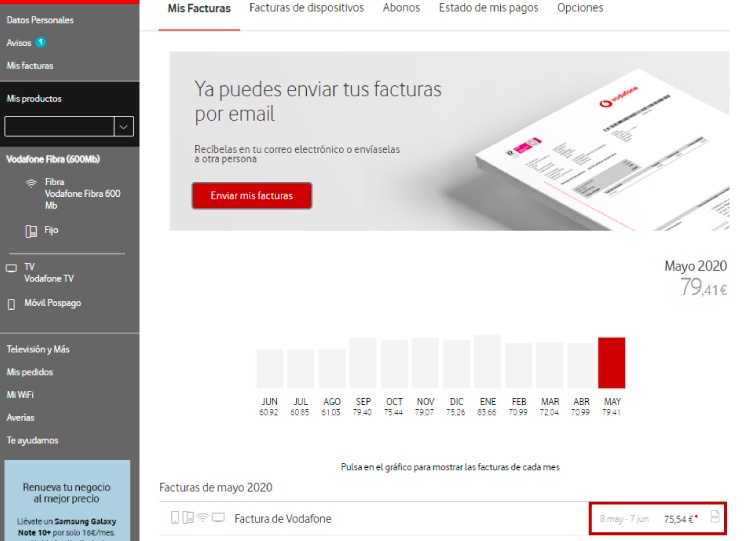
Task: Open the Renueva tu negocio promo banner
Action: [67, 500]
